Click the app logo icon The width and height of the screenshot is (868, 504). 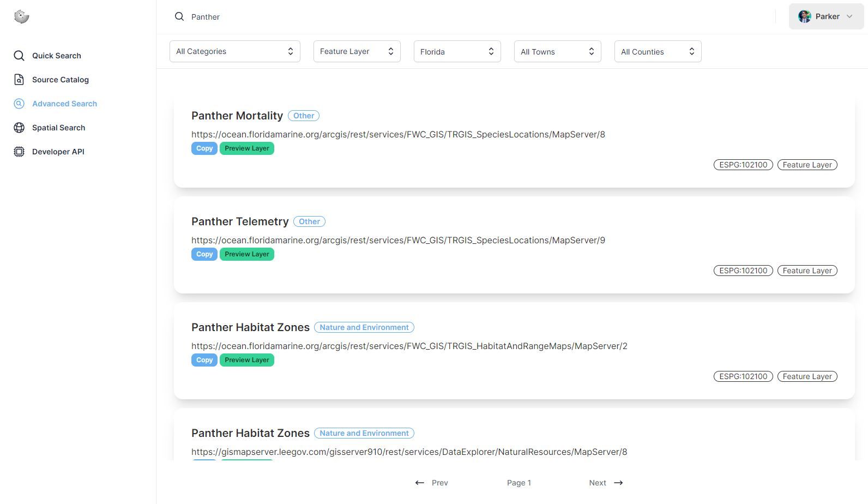click(x=21, y=17)
